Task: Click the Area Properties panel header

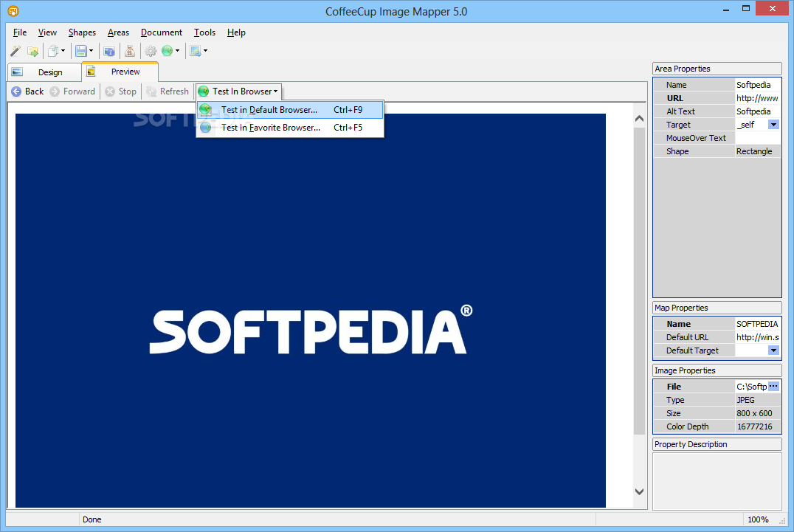Action: (717, 69)
